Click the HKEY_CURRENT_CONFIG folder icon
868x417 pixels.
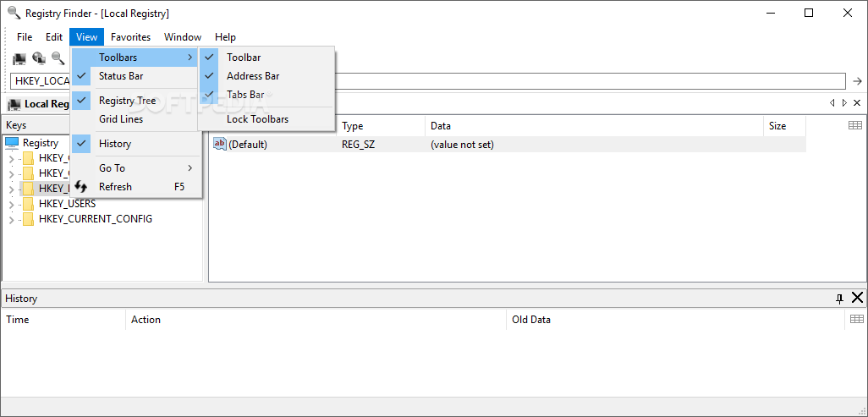point(28,219)
